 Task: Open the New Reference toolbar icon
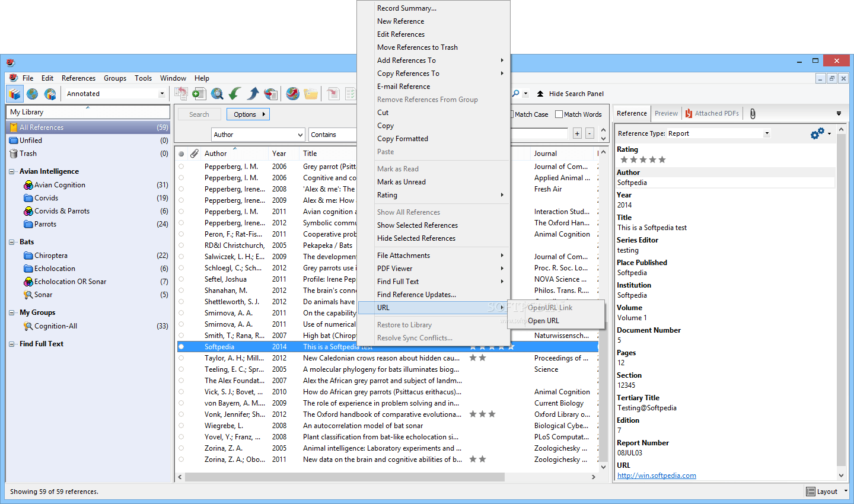[199, 93]
